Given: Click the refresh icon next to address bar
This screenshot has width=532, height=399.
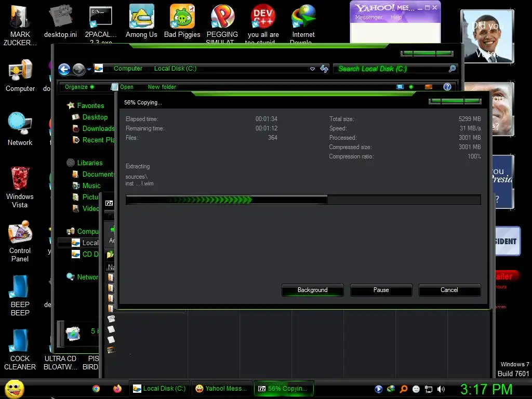Looking at the screenshot, I should [324, 69].
